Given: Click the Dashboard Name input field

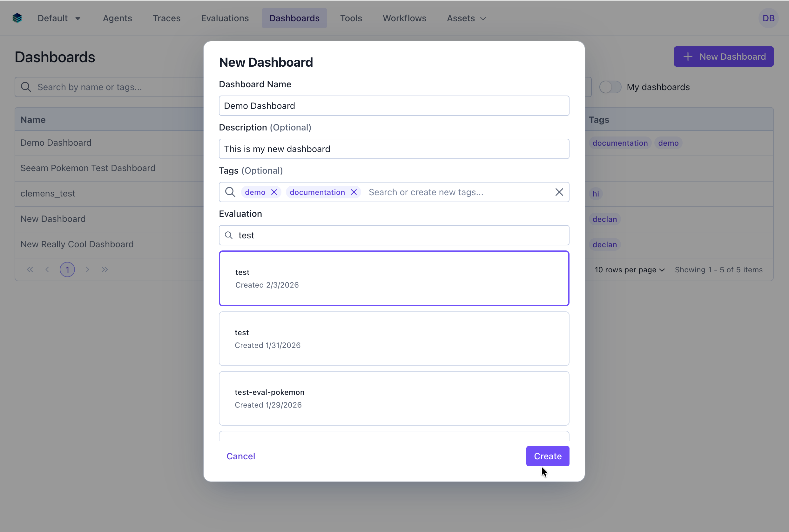Looking at the screenshot, I should 394,105.
